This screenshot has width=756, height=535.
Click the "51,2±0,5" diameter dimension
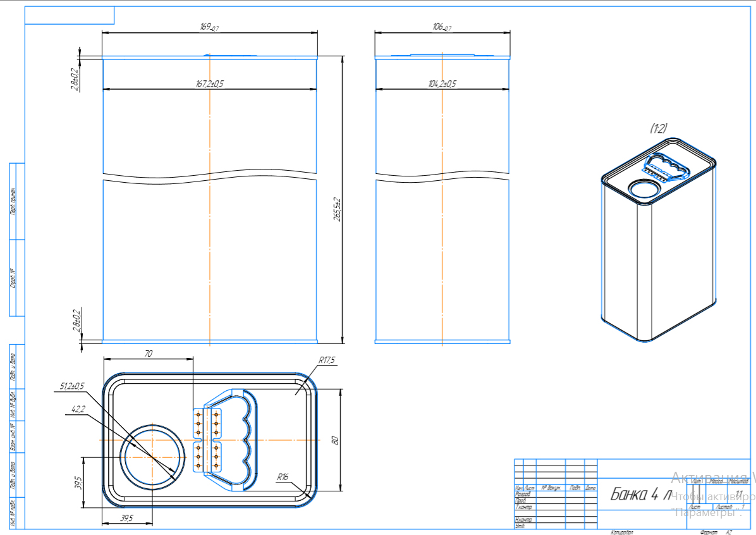(x=72, y=386)
